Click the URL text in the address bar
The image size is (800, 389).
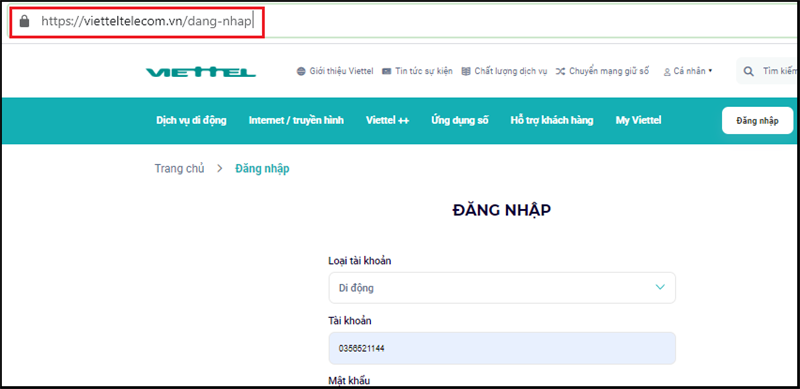click(147, 21)
